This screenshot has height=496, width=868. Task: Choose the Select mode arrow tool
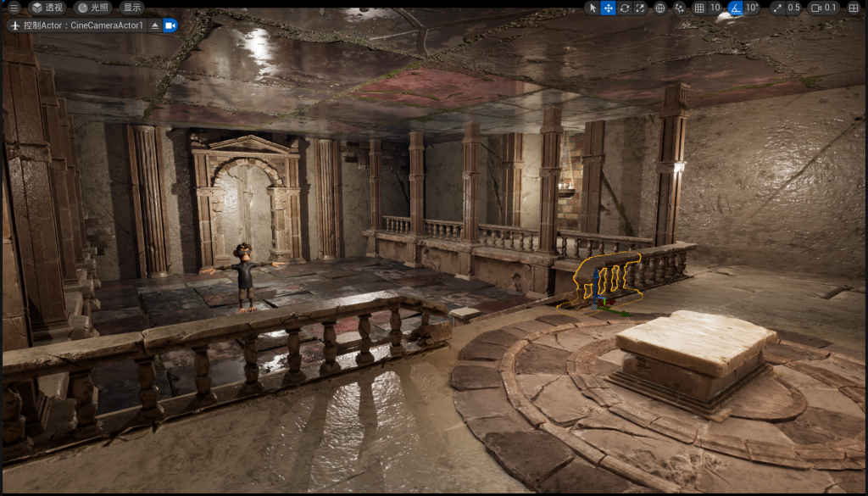coord(593,8)
